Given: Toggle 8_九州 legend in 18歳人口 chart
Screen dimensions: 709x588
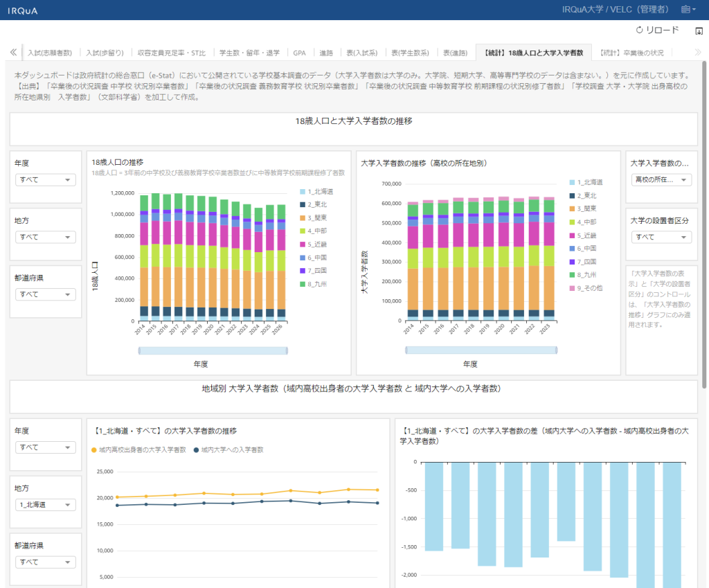Looking at the screenshot, I should (x=316, y=283).
